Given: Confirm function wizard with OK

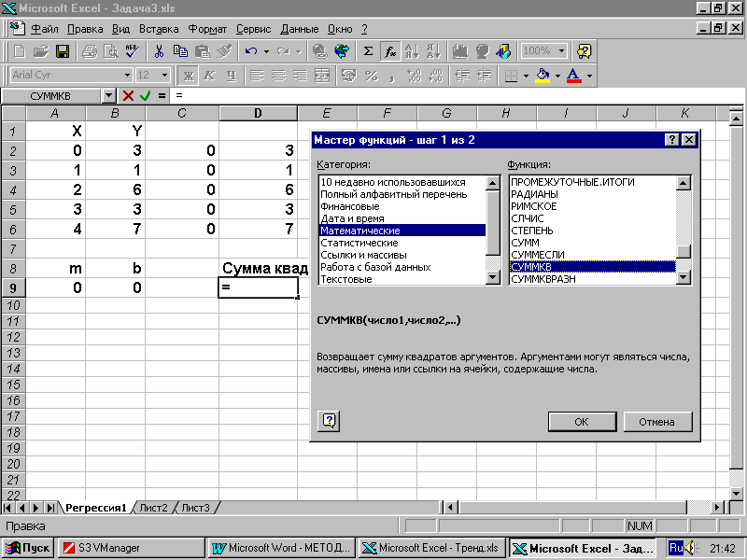Looking at the screenshot, I should point(582,422).
